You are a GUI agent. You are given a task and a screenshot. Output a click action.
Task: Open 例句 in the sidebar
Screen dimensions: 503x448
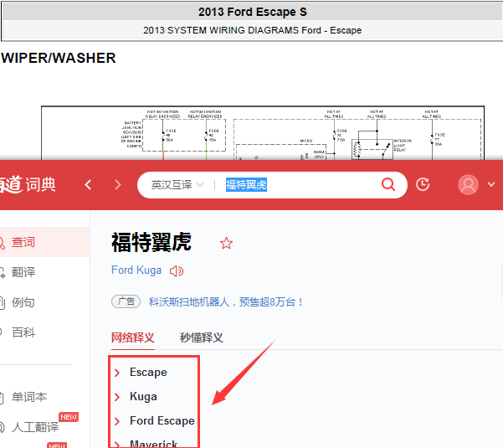[x=23, y=302]
